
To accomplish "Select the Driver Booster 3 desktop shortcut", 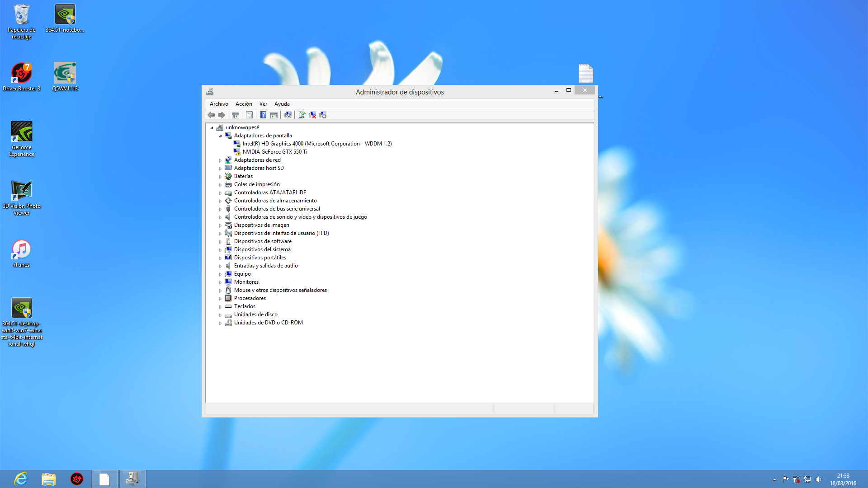I will click(21, 77).
